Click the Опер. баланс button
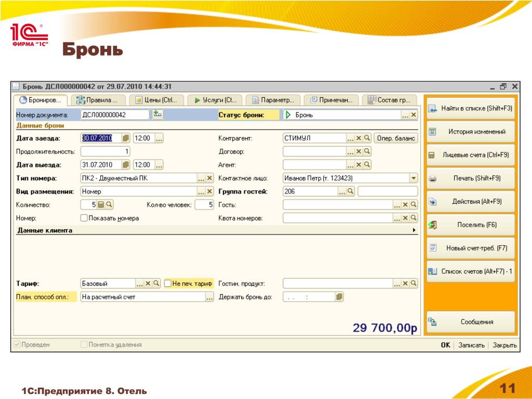Image resolution: width=532 pixels, height=399 pixels. (x=396, y=138)
